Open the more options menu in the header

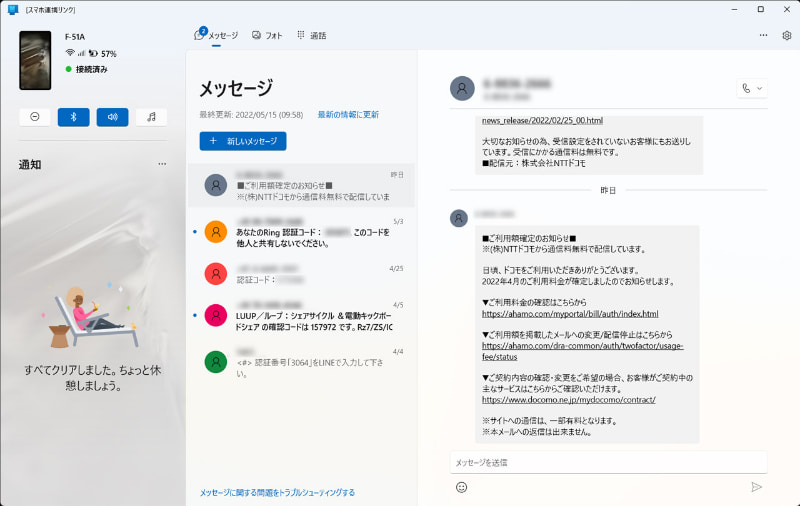point(763,35)
